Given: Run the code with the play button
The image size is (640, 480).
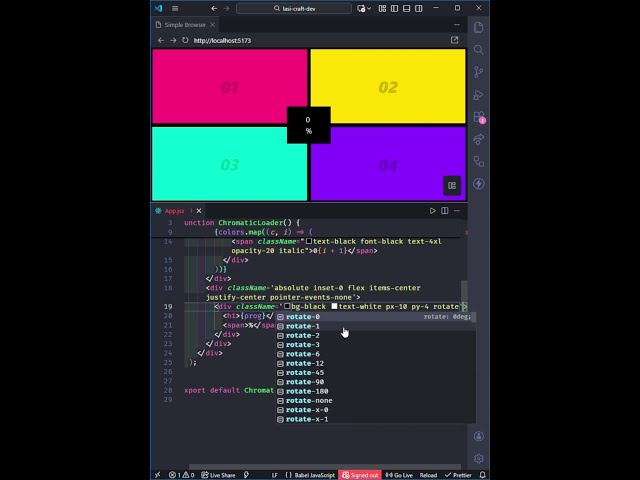Looking at the screenshot, I should pyautogui.click(x=432, y=211).
